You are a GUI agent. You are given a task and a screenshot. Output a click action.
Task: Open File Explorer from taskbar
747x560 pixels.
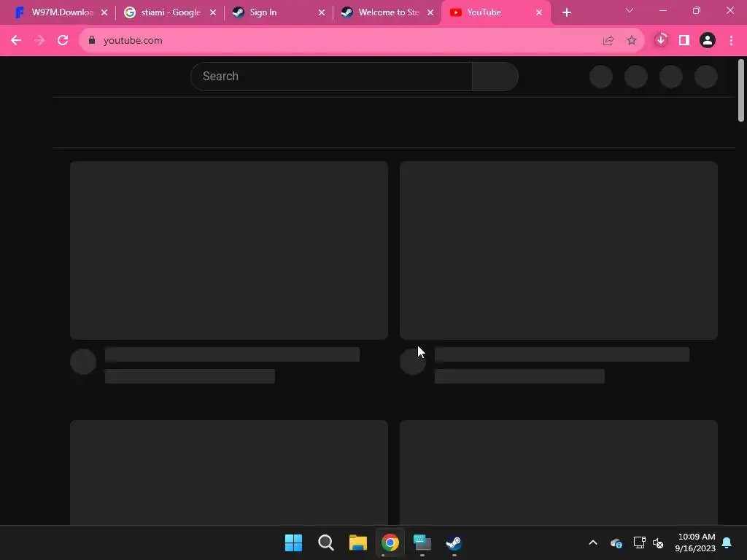tap(357, 542)
